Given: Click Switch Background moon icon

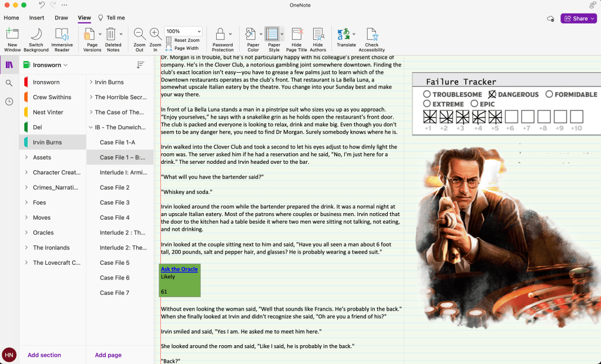Looking at the screenshot, I should (36, 35).
